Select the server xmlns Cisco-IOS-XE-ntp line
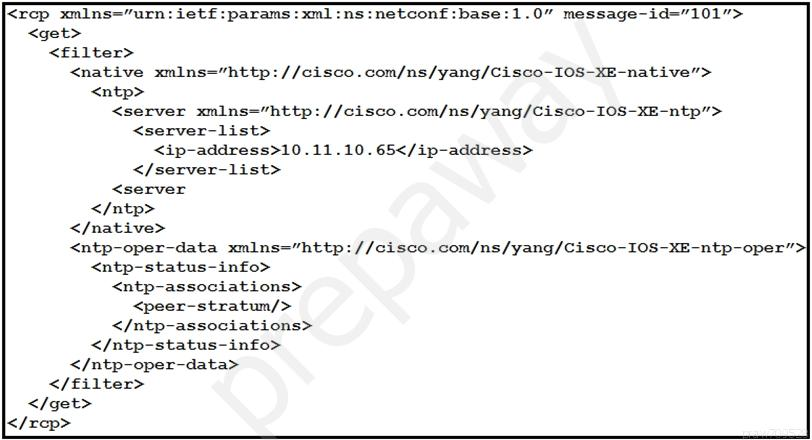This screenshot has width=812, height=440. coord(417,111)
